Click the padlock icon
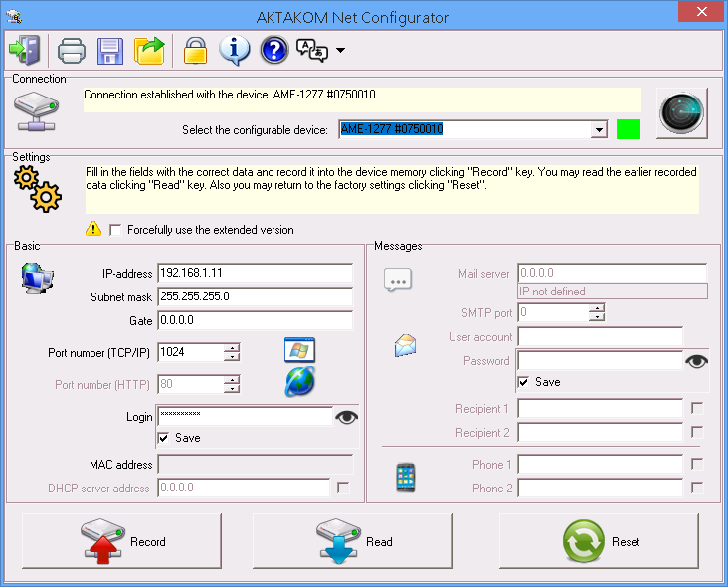 tap(196, 50)
